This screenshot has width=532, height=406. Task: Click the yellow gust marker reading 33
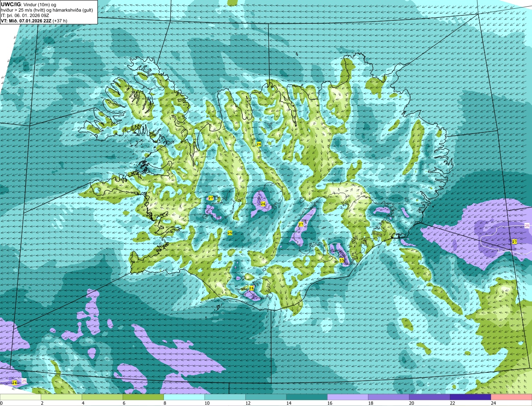pos(341,260)
